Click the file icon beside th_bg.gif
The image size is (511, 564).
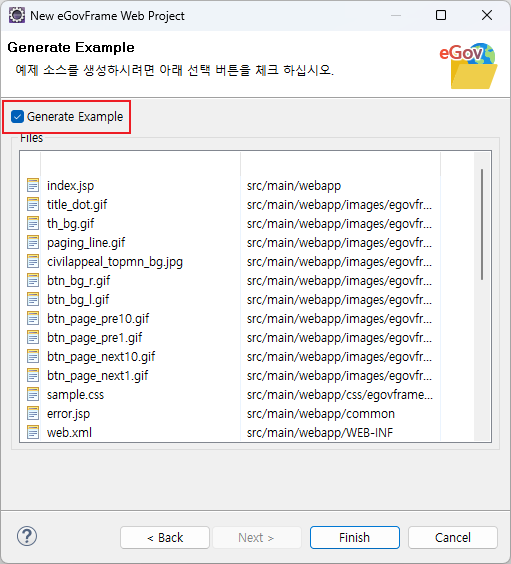coord(33,223)
